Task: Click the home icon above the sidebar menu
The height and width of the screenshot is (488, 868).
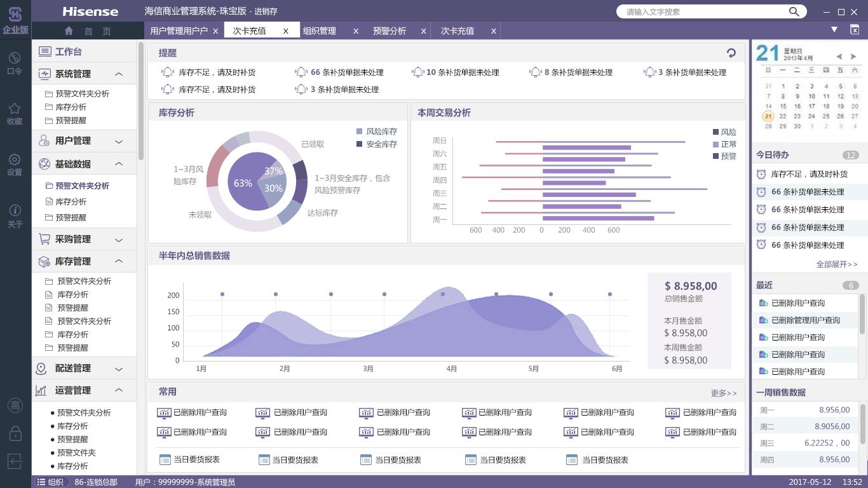Action: coord(68,30)
